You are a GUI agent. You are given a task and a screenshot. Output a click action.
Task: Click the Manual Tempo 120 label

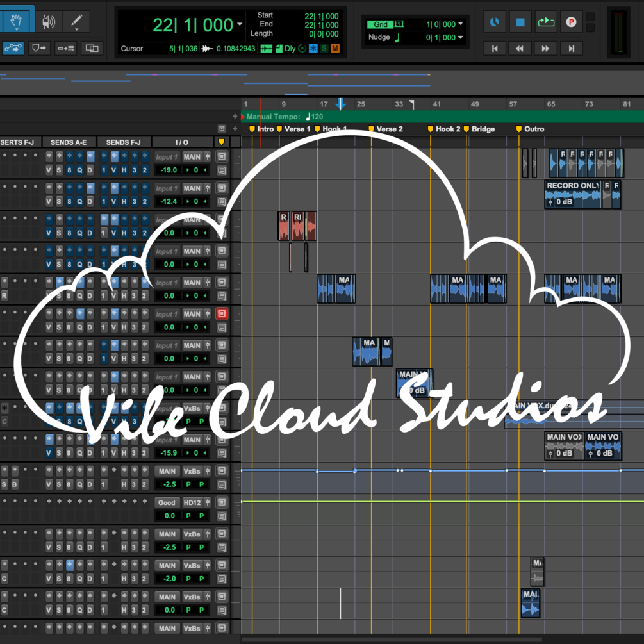(285, 117)
